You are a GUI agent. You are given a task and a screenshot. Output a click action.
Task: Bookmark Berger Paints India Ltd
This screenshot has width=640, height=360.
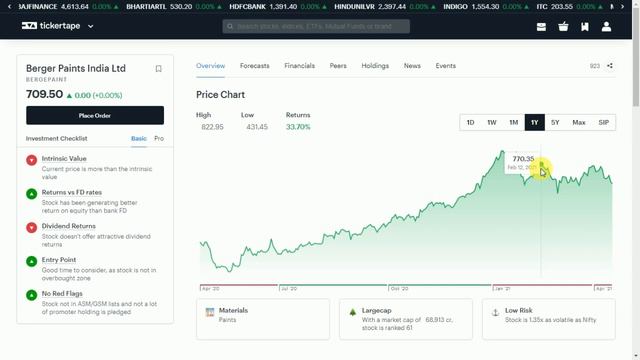158,69
